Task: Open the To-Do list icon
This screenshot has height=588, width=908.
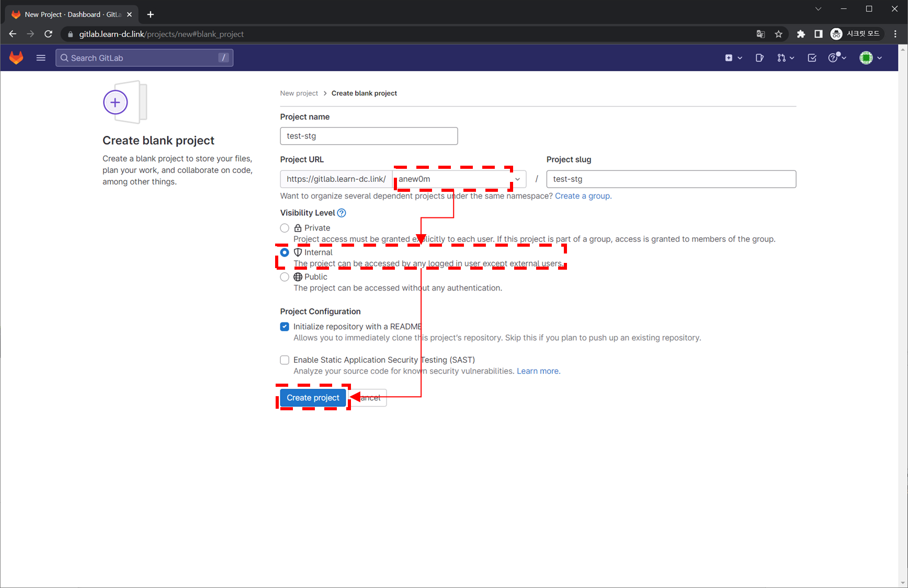Action: (812, 58)
